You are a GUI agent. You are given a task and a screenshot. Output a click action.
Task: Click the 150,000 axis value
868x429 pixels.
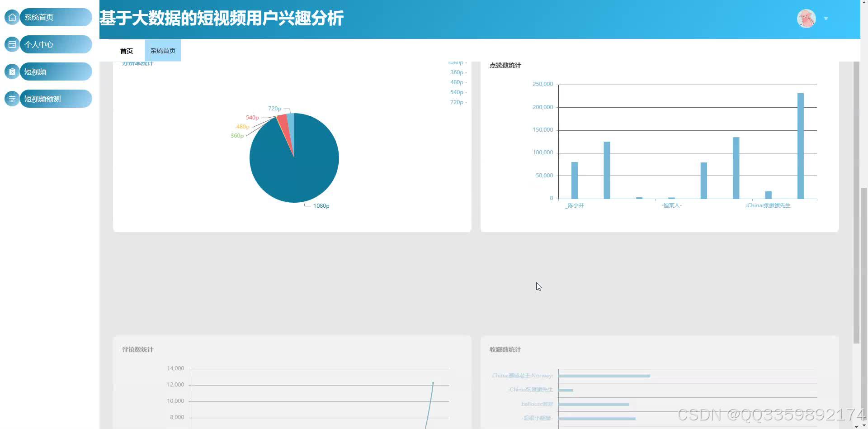[542, 130]
